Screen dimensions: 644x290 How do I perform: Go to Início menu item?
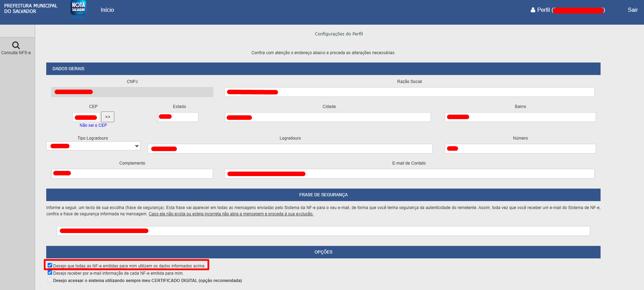[x=107, y=10]
